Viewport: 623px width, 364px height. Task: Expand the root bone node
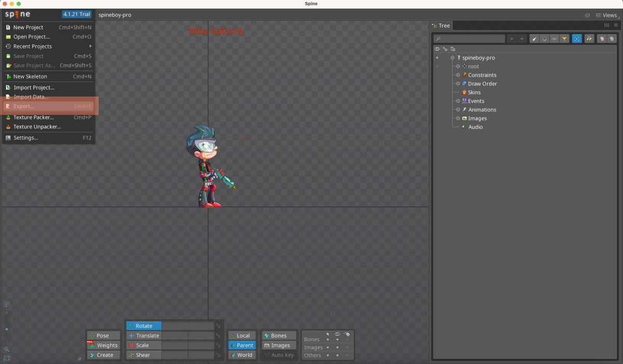[x=458, y=66]
